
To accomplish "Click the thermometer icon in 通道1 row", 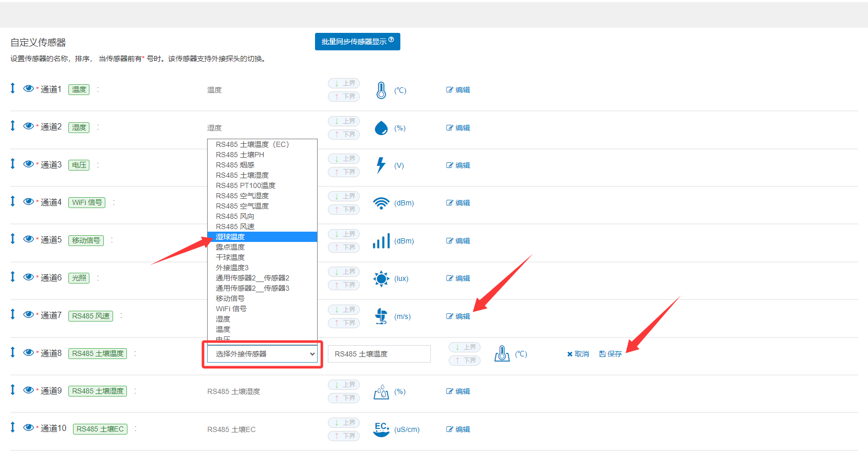I will [x=381, y=90].
